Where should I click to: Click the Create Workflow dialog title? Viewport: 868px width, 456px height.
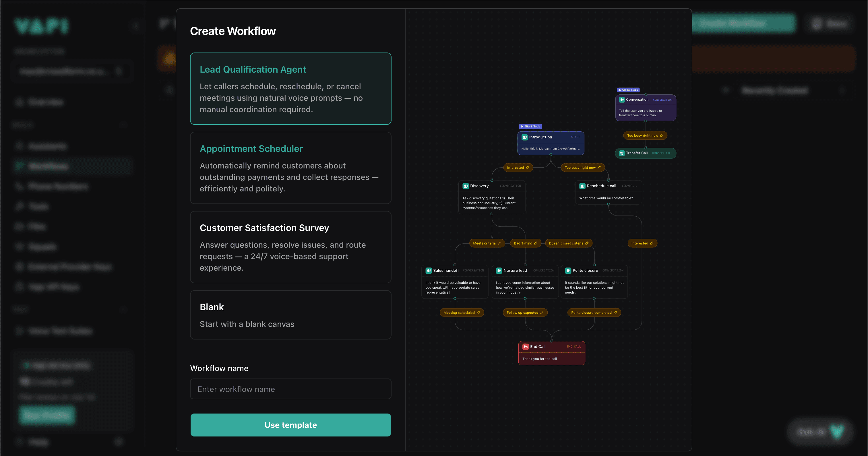pyautogui.click(x=233, y=31)
